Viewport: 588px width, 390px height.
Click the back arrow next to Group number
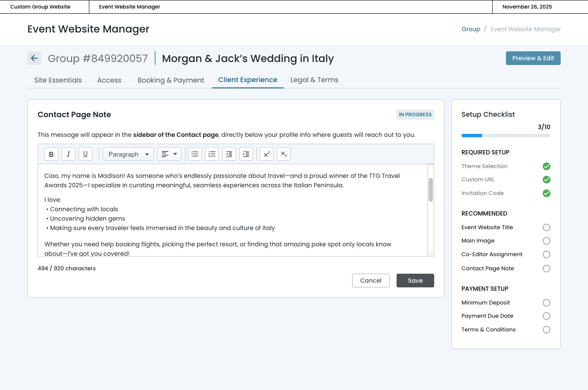click(34, 58)
